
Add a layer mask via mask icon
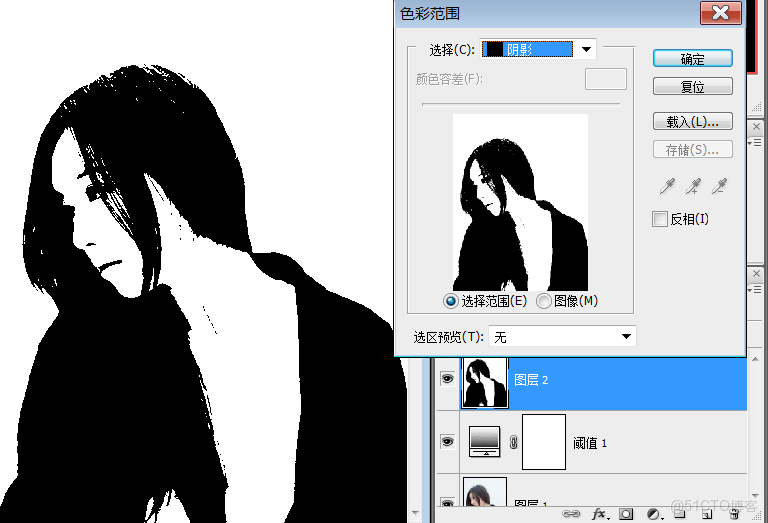(626, 514)
